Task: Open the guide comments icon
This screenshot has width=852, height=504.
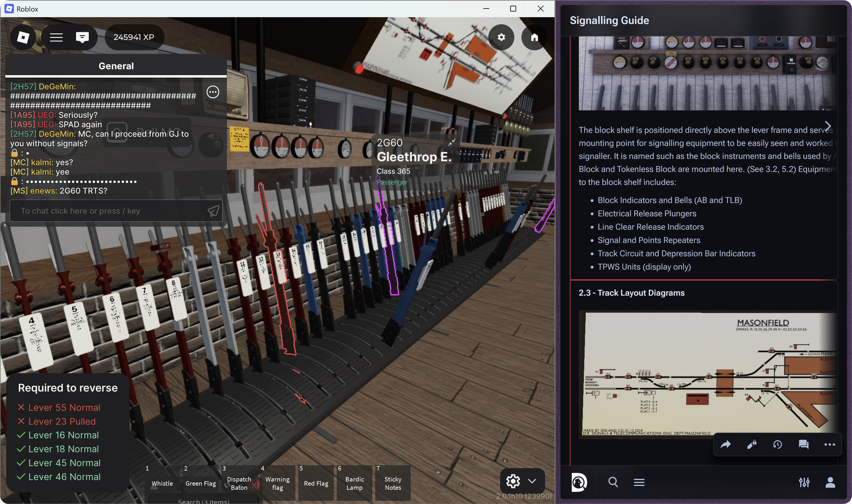Action: pos(803,444)
